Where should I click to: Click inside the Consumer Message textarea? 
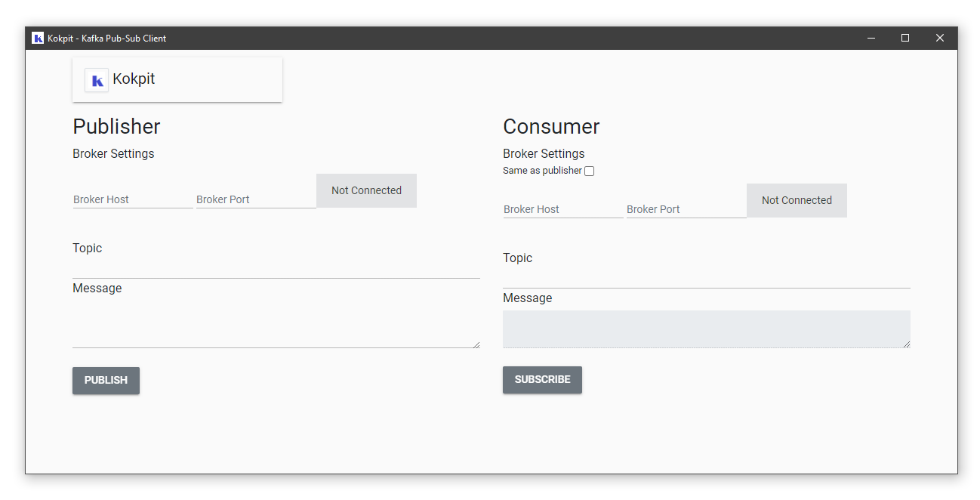(706, 329)
